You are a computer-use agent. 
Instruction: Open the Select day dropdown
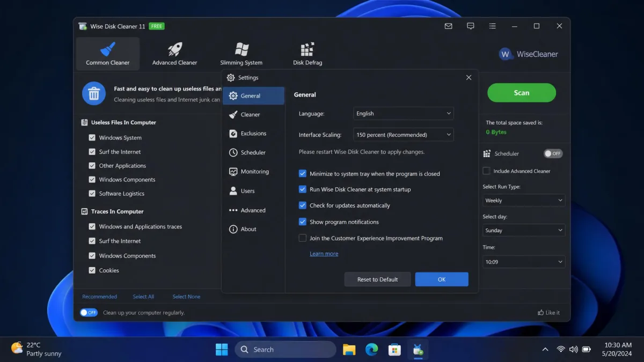click(x=524, y=230)
